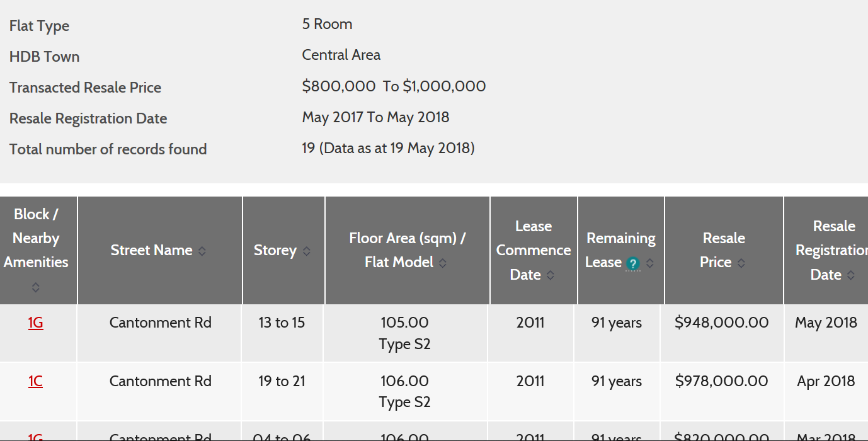This screenshot has height=441, width=868.
Task: Click the total records value 19 text
Action: [x=308, y=149]
